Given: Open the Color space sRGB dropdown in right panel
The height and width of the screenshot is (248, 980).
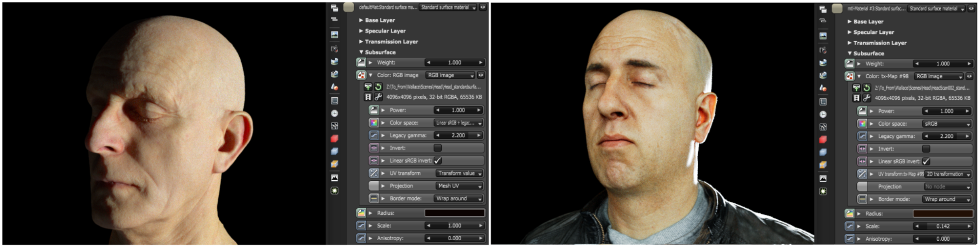Looking at the screenshot, I should (x=947, y=124).
